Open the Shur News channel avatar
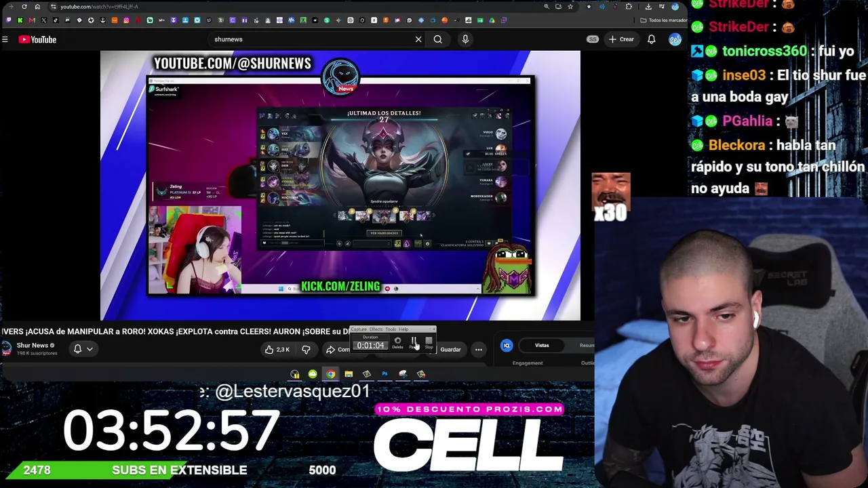Viewport: 868px width, 488px height. (x=6, y=348)
